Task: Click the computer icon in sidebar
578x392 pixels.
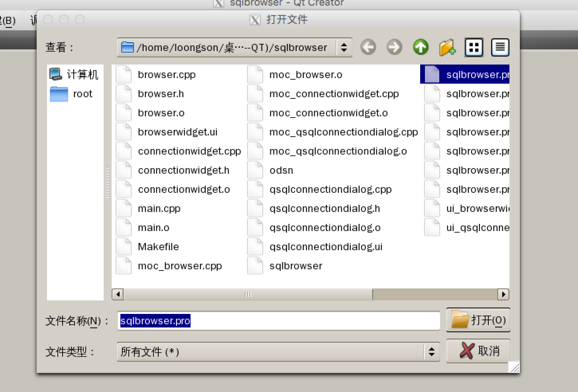Action: click(56, 74)
